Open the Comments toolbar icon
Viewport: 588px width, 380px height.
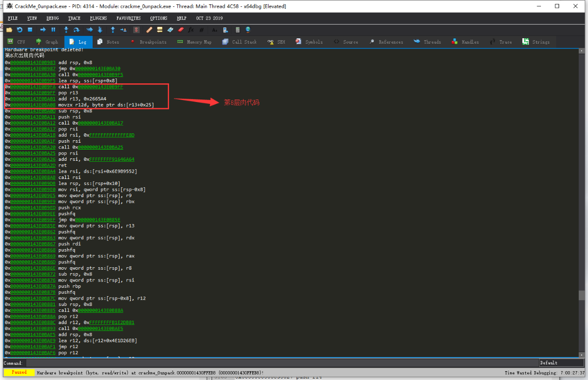(160, 30)
